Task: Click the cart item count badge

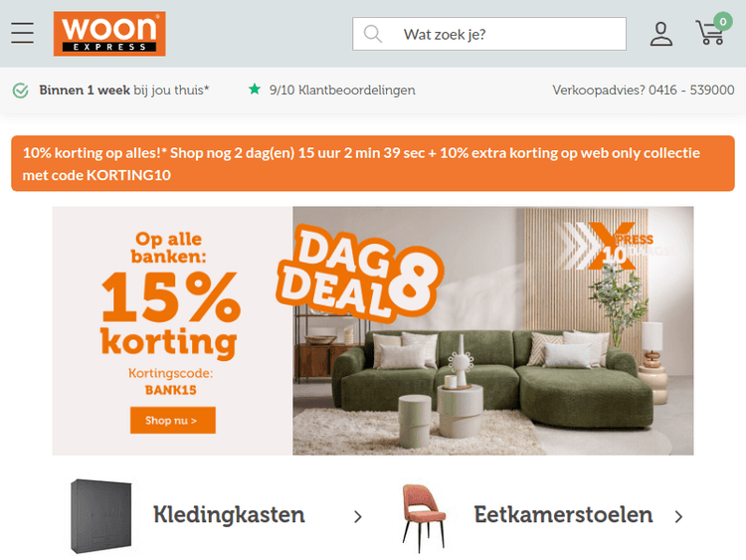Action: 723,22
